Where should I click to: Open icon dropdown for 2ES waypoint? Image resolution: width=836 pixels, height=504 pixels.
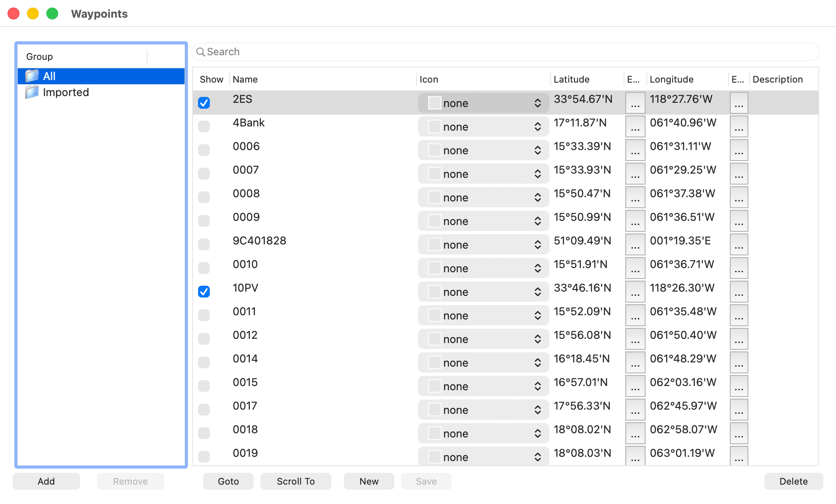tap(483, 103)
